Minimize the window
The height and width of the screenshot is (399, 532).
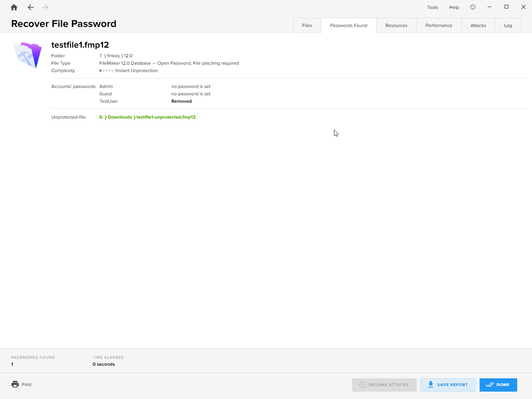pos(490,7)
